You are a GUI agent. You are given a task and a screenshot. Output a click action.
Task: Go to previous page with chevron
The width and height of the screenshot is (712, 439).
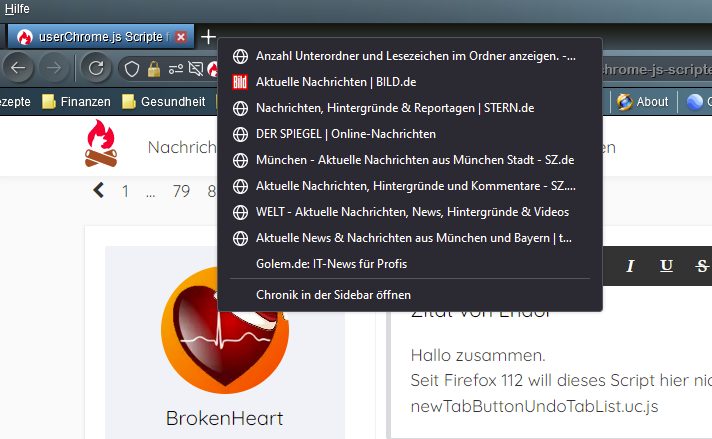99,190
